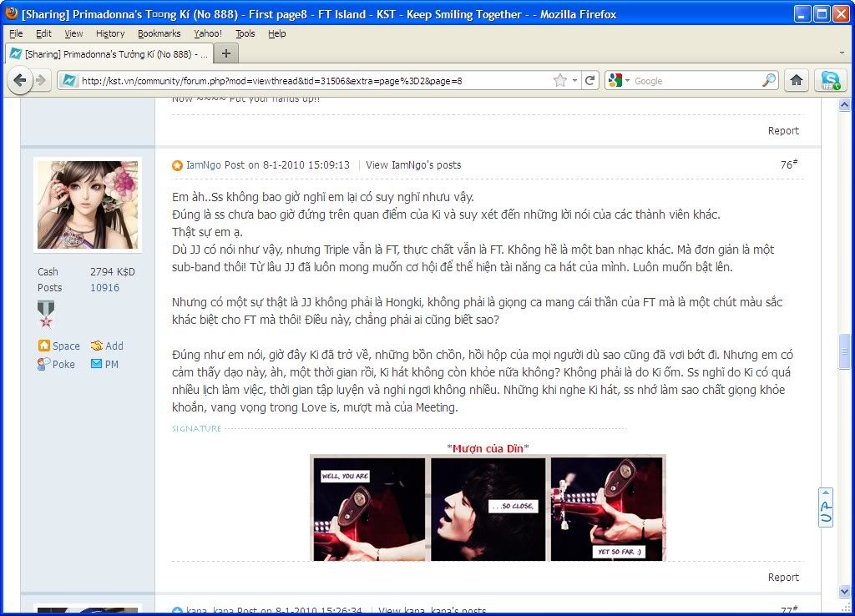Open the site favicon in address bar
855x616 pixels.
(x=69, y=81)
